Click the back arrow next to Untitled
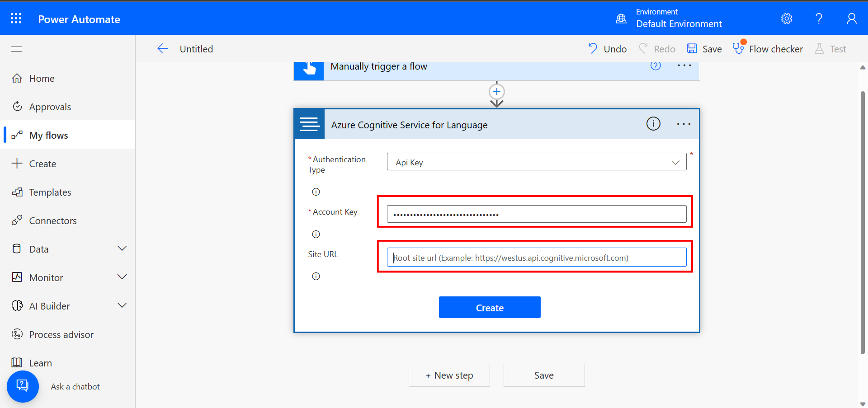The height and width of the screenshot is (408, 868). (x=163, y=49)
